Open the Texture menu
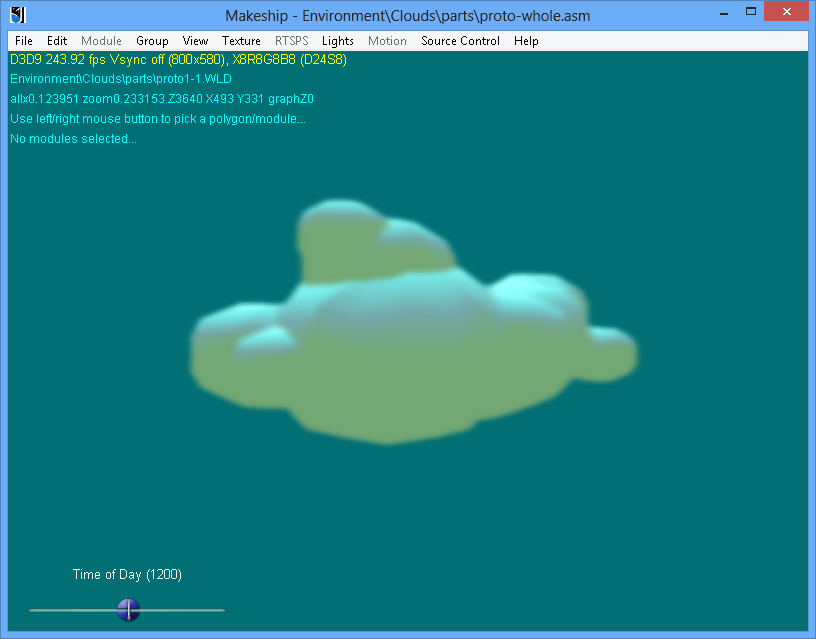 coord(241,41)
